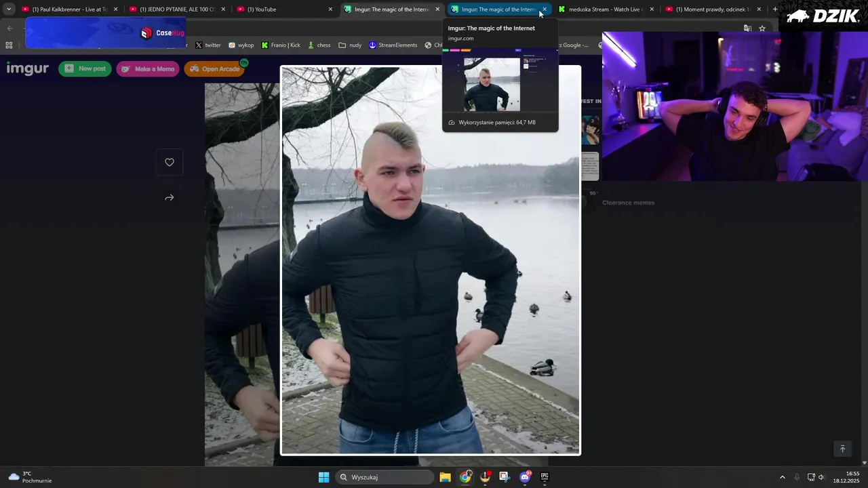Open the Windows Start menu
This screenshot has height=488, width=868.
[x=323, y=477]
